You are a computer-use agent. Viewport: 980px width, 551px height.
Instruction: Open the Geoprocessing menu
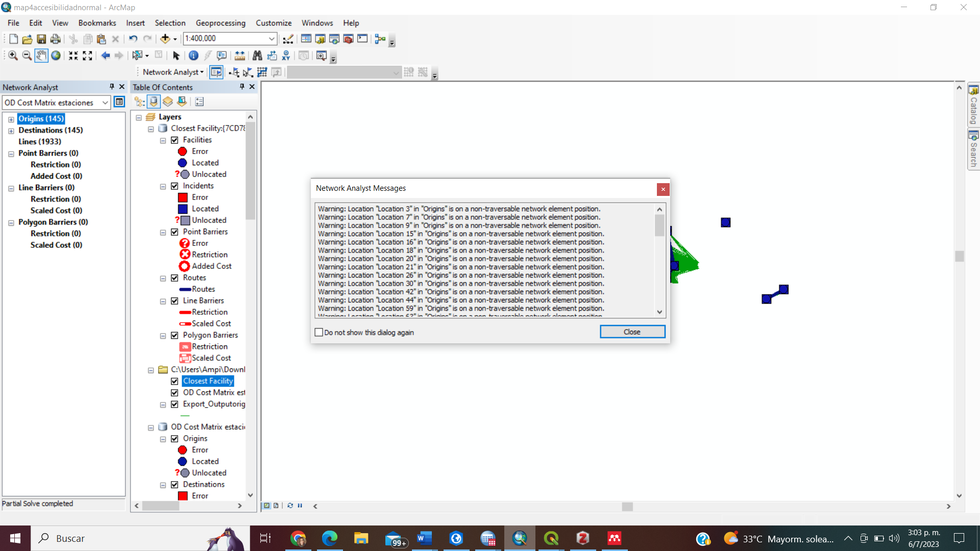point(220,23)
